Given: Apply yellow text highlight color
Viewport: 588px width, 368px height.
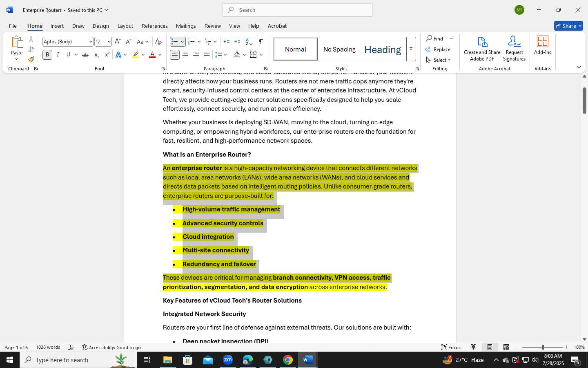Looking at the screenshot, I should click(136, 55).
